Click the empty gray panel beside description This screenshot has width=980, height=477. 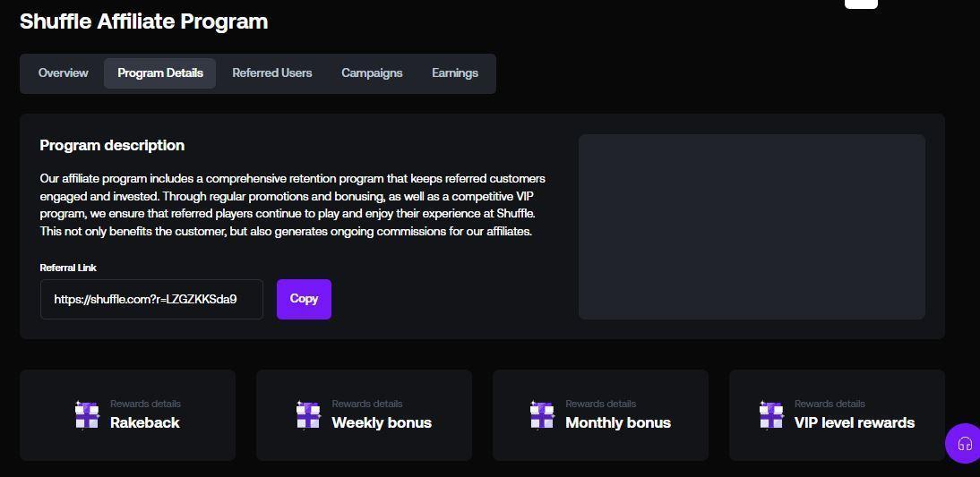click(x=752, y=226)
